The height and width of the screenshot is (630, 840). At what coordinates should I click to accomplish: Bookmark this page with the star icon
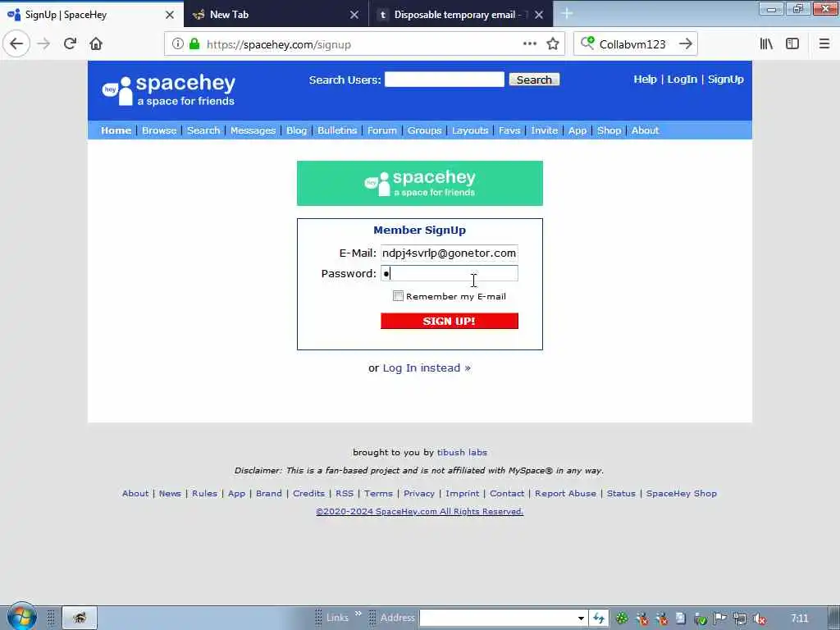click(553, 44)
